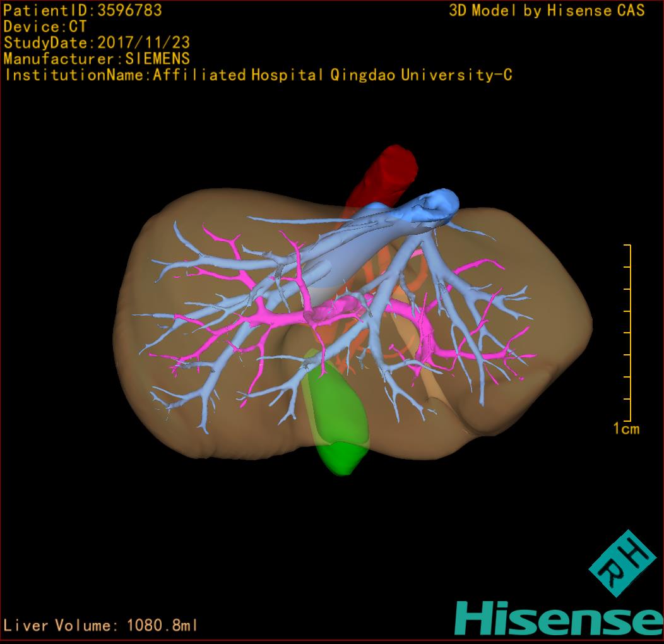This screenshot has width=664, height=644.
Task: Click the PatientID:3596783 text
Action: click(x=83, y=11)
